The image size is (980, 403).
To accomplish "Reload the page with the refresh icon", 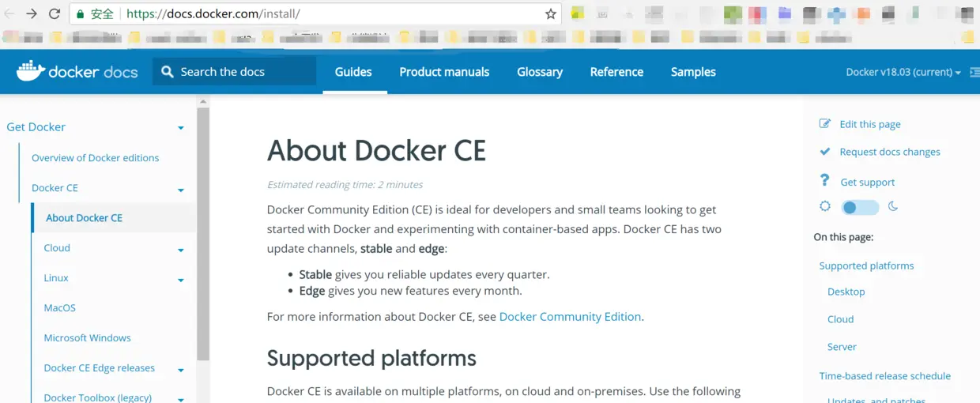I will 55,13.
